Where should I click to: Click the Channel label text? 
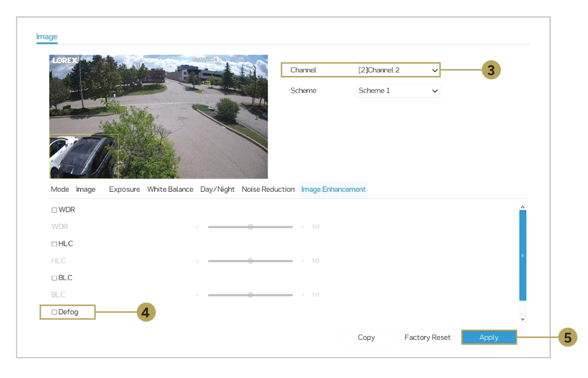coord(303,70)
